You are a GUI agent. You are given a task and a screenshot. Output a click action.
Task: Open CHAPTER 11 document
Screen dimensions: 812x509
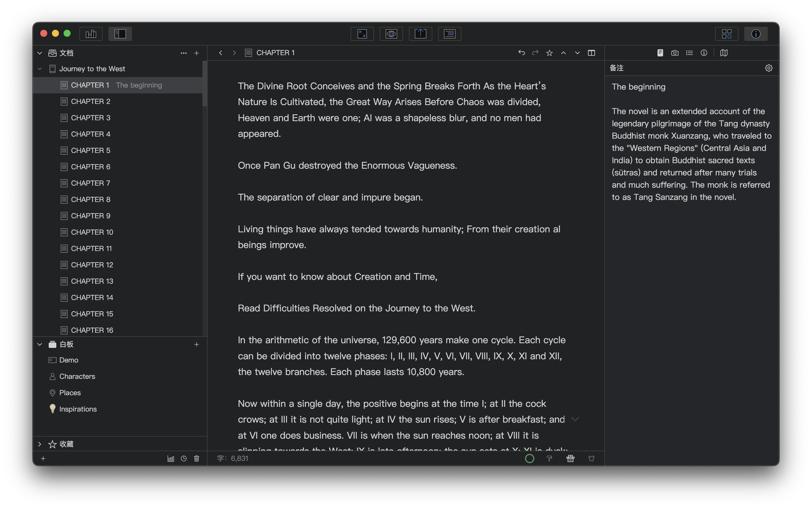point(118,248)
